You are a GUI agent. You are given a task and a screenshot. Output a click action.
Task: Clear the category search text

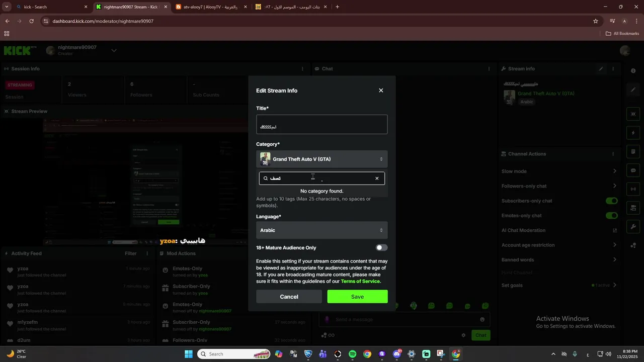coord(377,178)
